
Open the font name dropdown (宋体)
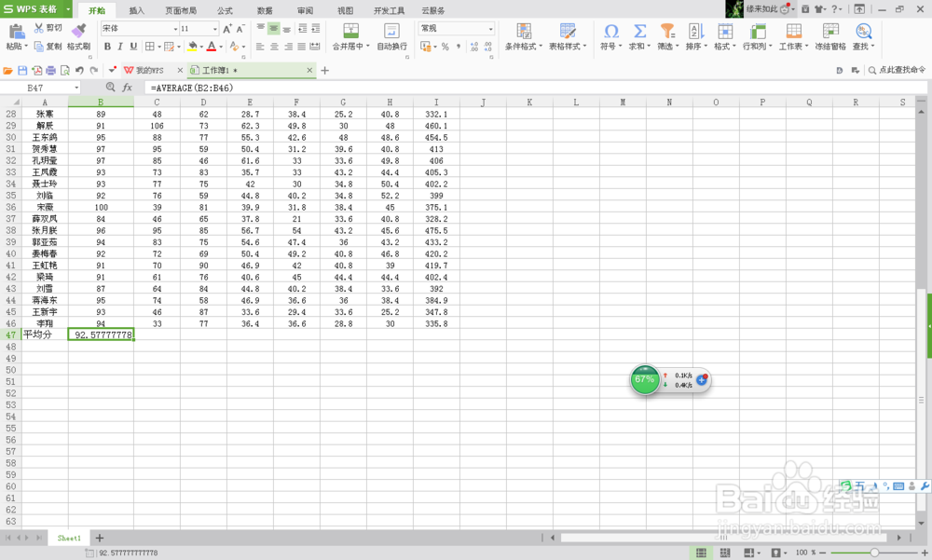[x=175, y=29]
